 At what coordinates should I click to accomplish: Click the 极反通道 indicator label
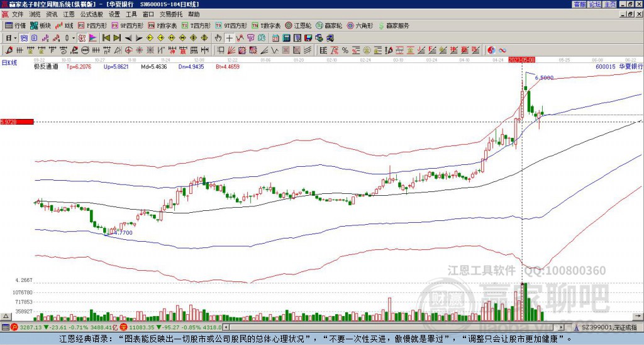[46, 66]
